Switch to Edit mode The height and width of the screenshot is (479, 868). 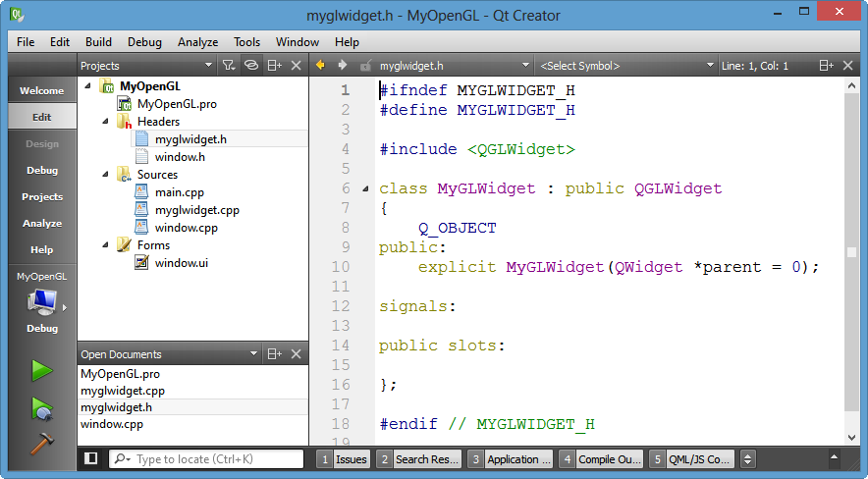click(42, 117)
